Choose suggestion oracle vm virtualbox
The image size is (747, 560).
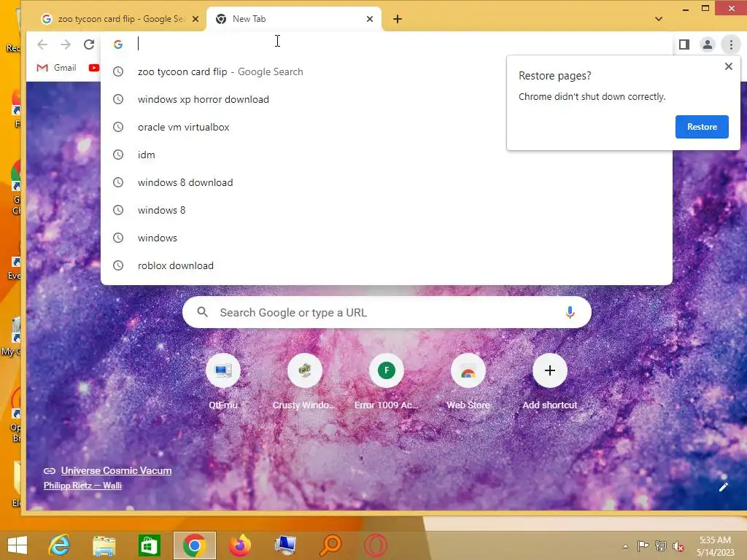click(x=387, y=127)
